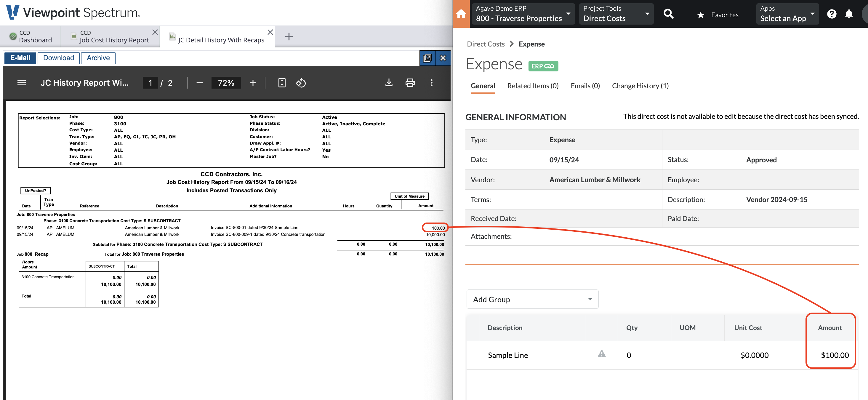Screen dimensions: 868x400
Task: Switch to the CCD Dashboard tab
Action: pyautogui.click(x=31, y=36)
